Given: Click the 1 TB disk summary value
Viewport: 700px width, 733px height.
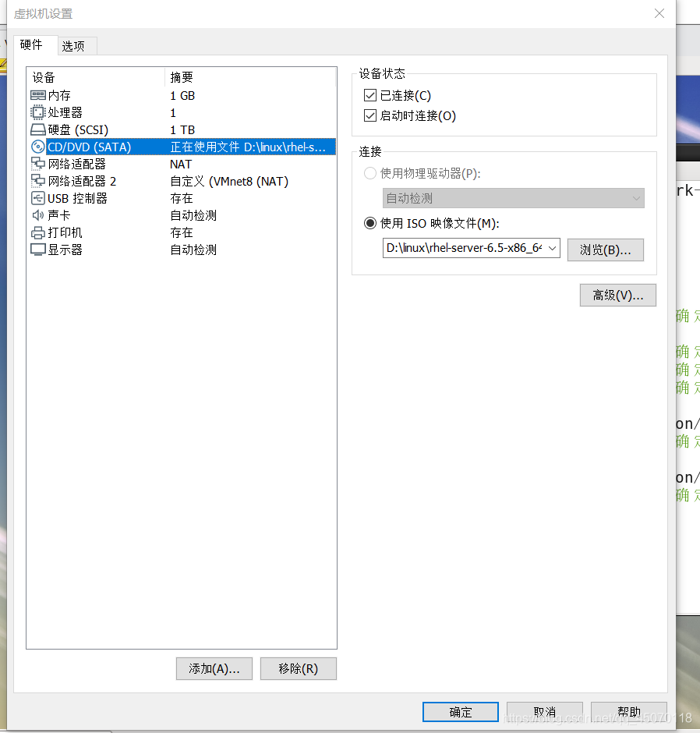Looking at the screenshot, I should click(x=182, y=130).
